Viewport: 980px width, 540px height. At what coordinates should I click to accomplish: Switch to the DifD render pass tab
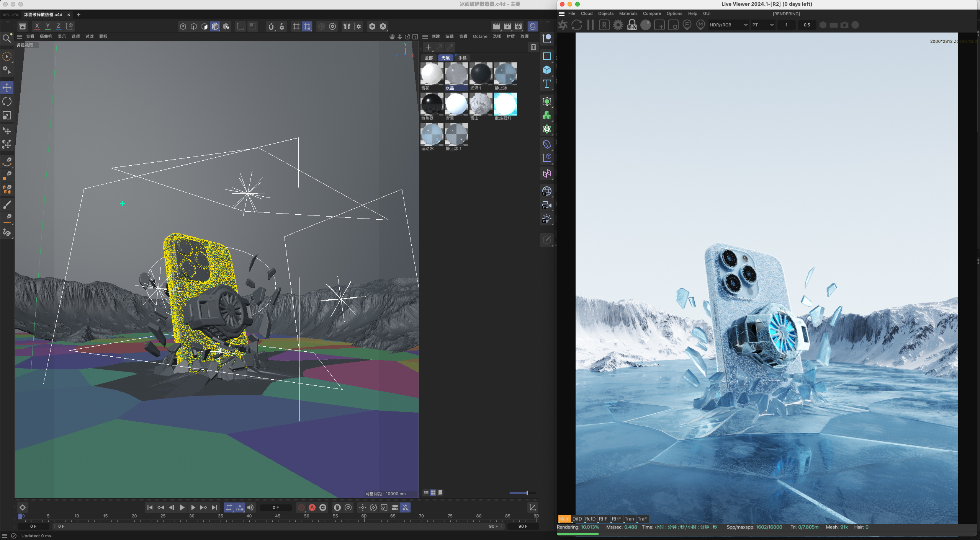[x=577, y=519]
